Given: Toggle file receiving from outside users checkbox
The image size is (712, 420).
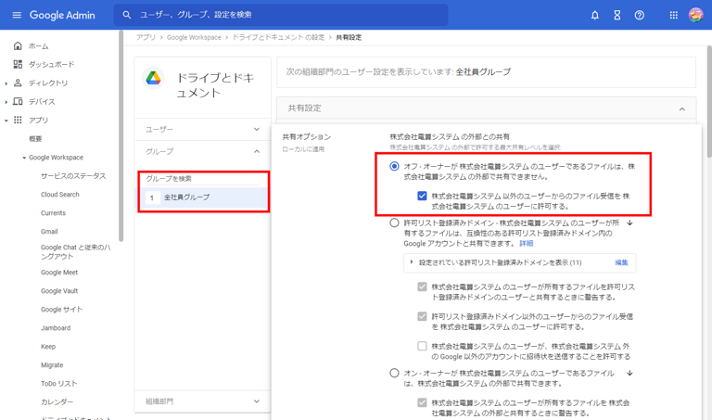Looking at the screenshot, I should (x=422, y=196).
